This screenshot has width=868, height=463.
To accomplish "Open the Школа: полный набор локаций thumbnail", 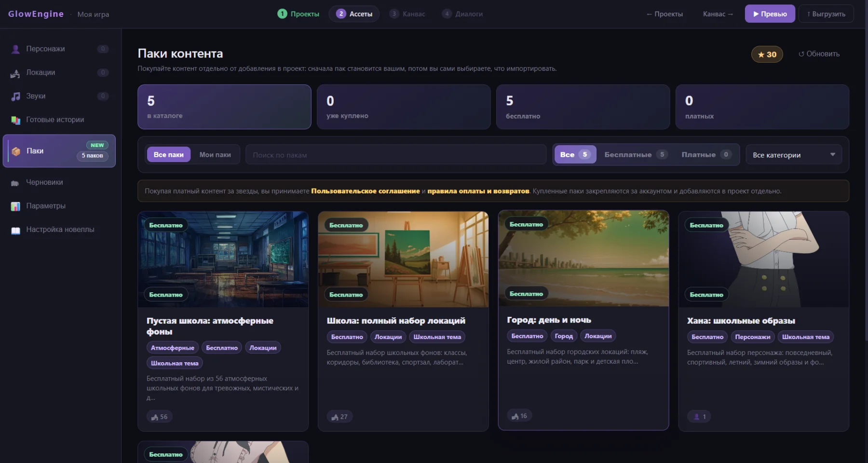I will click(403, 259).
